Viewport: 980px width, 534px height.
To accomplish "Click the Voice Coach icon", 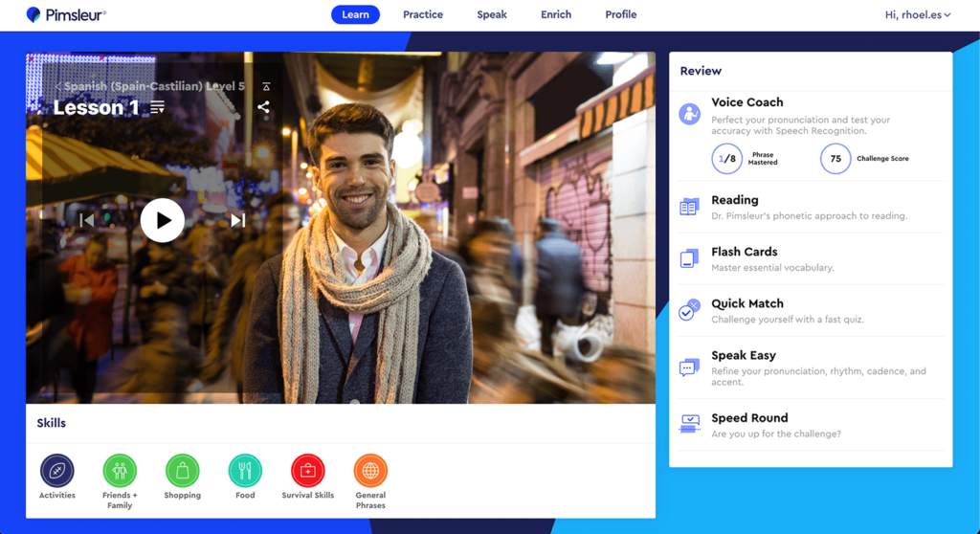I will coord(689,114).
